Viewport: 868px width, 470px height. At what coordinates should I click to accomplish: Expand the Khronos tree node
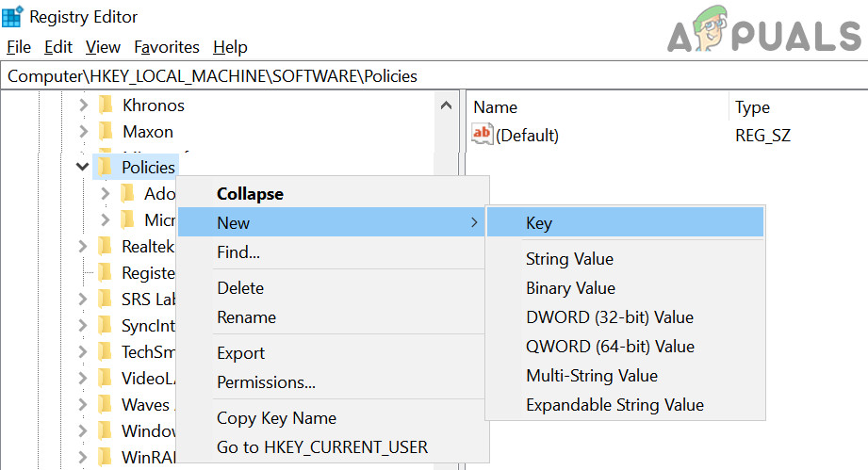(x=83, y=105)
